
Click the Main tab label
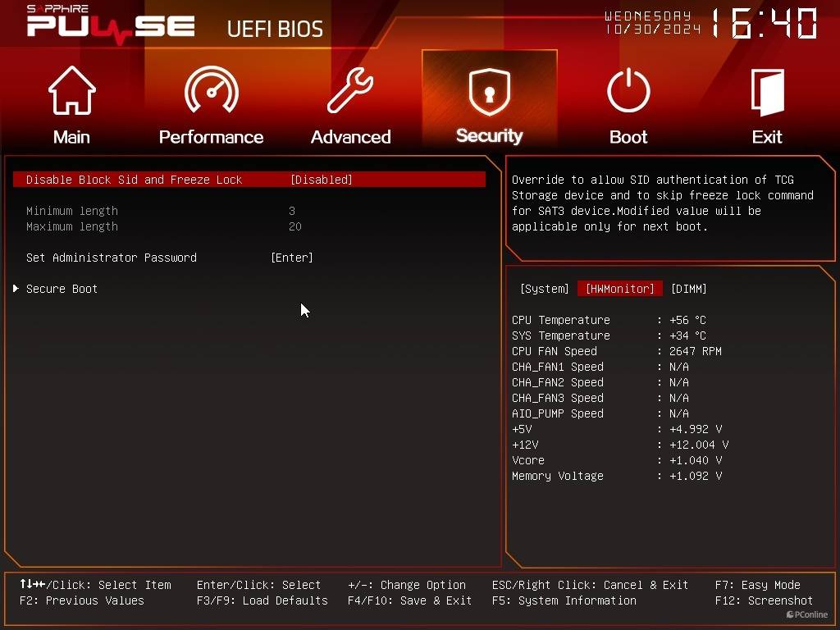tap(72, 137)
